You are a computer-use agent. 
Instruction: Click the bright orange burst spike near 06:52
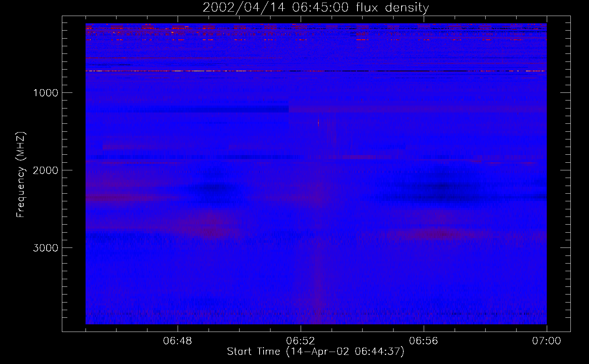[319, 123]
